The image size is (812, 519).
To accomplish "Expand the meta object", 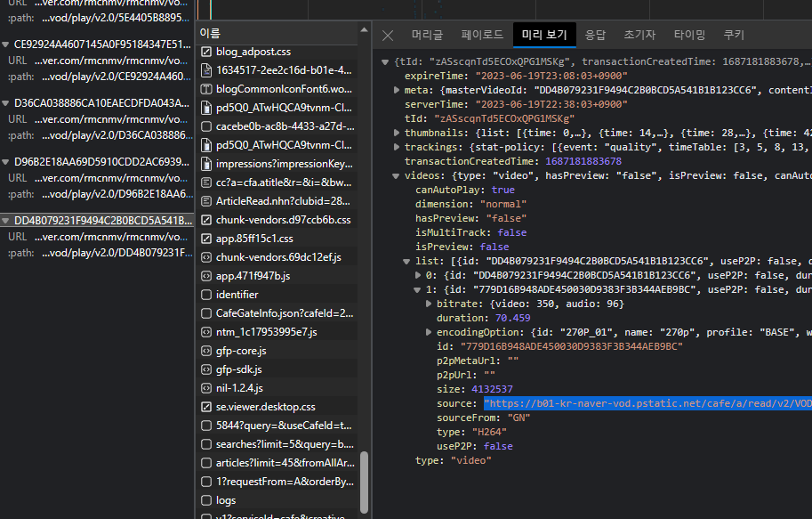I will 396,90.
